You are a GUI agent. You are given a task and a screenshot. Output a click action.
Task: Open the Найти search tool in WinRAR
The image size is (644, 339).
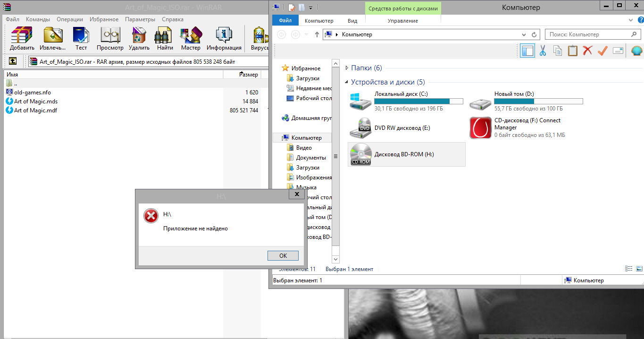(165, 39)
